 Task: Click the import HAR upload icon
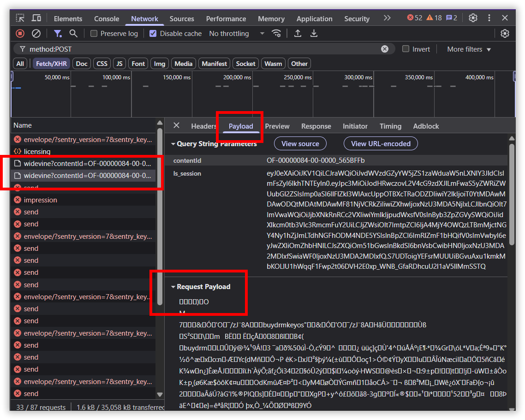pyautogui.click(x=298, y=33)
